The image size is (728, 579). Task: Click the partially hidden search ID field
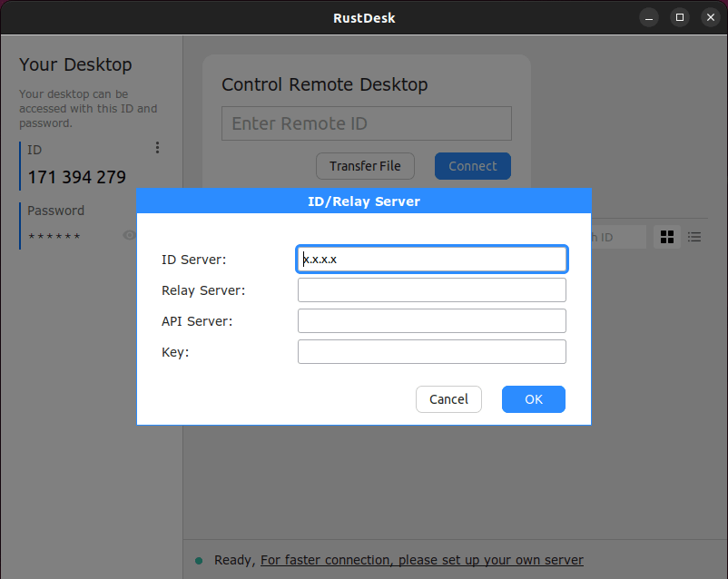[618, 237]
